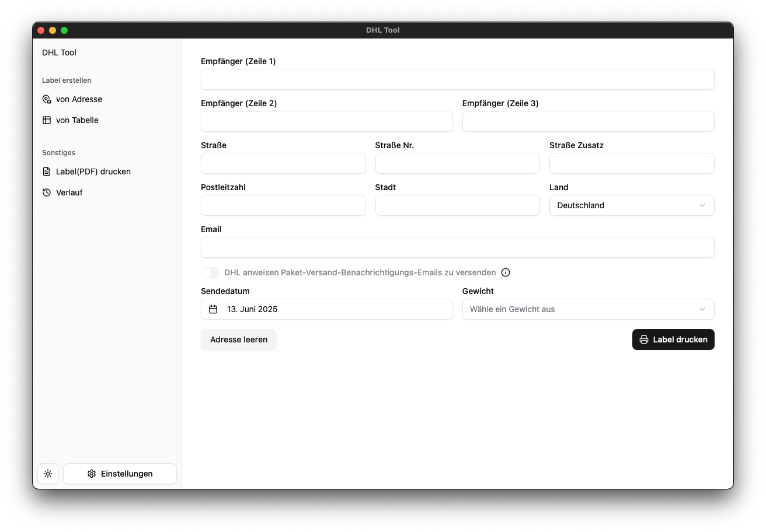Click the map pin icon for von Adresse
The width and height of the screenshot is (766, 532).
[x=47, y=99]
